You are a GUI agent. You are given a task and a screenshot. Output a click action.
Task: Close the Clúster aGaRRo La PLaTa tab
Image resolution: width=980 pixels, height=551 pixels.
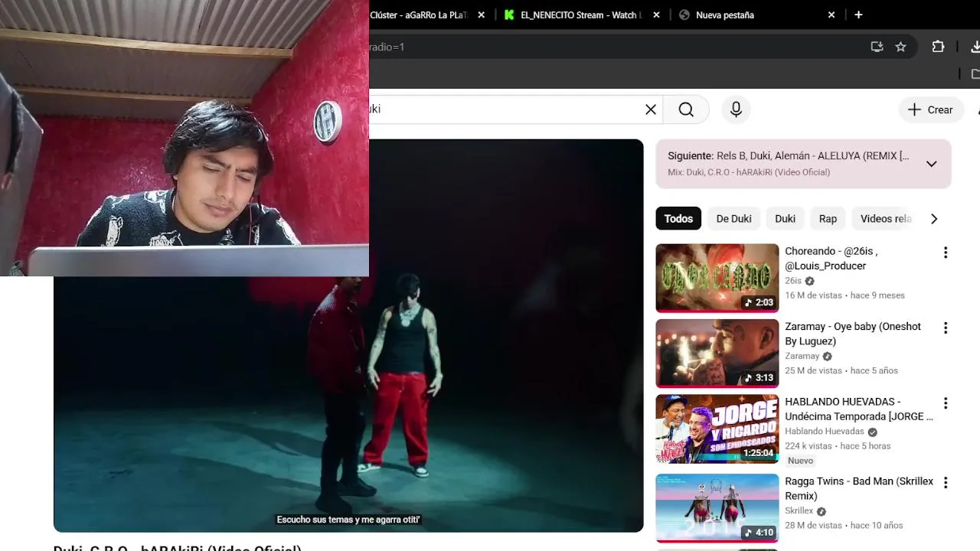pyautogui.click(x=481, y=15)
